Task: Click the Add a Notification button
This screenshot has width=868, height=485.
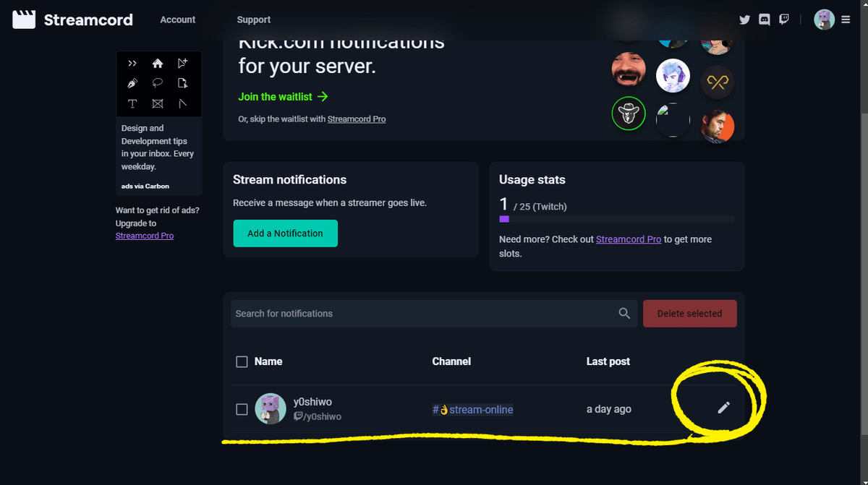Action: 285,233
